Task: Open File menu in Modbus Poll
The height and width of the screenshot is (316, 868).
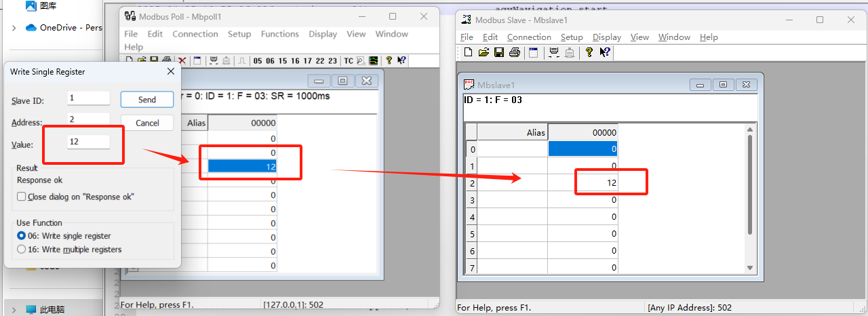Action: pyautogui.click(x=131, y=34)
